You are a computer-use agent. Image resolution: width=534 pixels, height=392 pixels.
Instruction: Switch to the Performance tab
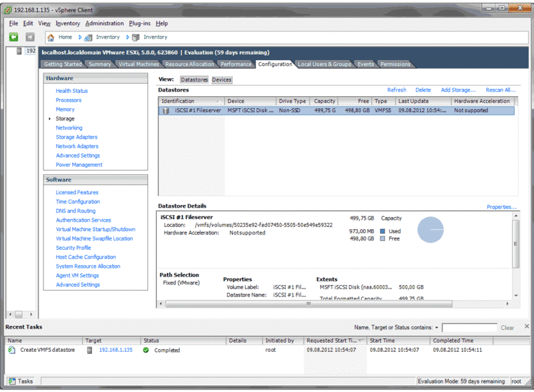(236, 64)
